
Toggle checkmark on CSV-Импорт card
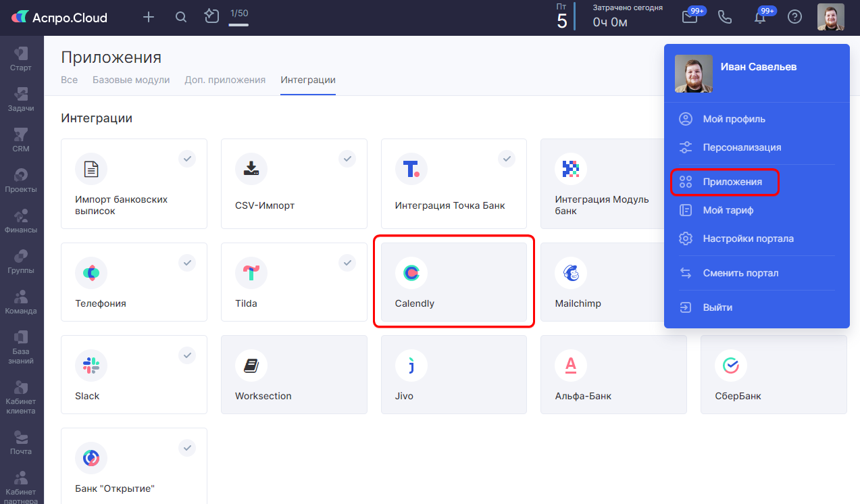[x=347, y=159]
